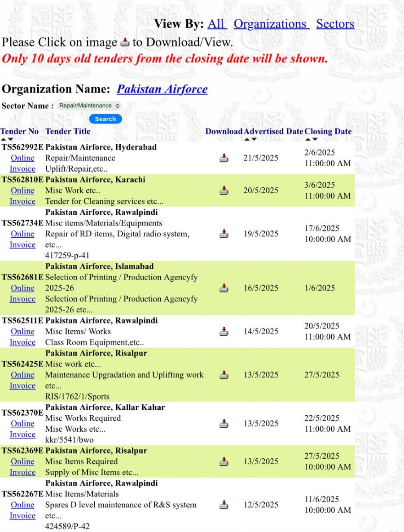The image size is (404, 532).
Task: Download the Karachi cleaning services tender
Action: coord(224,191)
